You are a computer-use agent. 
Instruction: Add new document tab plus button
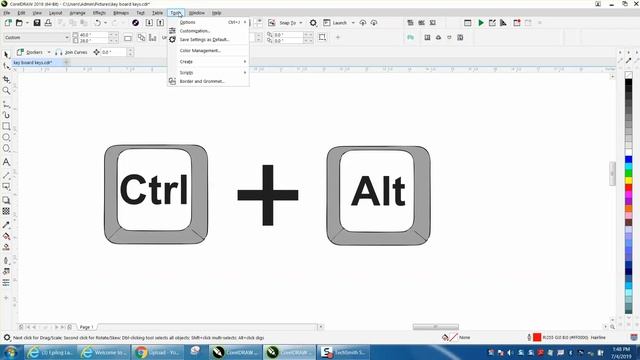[x=66, y=62]
